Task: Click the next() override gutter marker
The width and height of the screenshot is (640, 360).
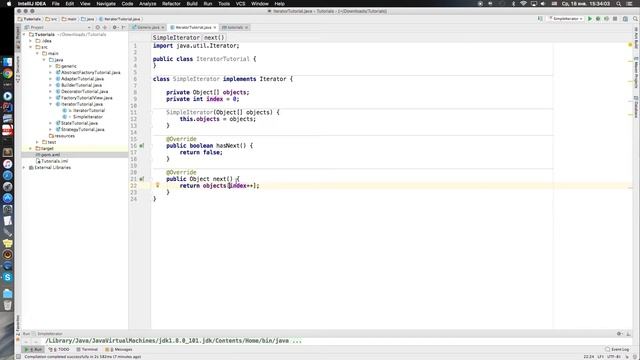Action: click(142, 179)
